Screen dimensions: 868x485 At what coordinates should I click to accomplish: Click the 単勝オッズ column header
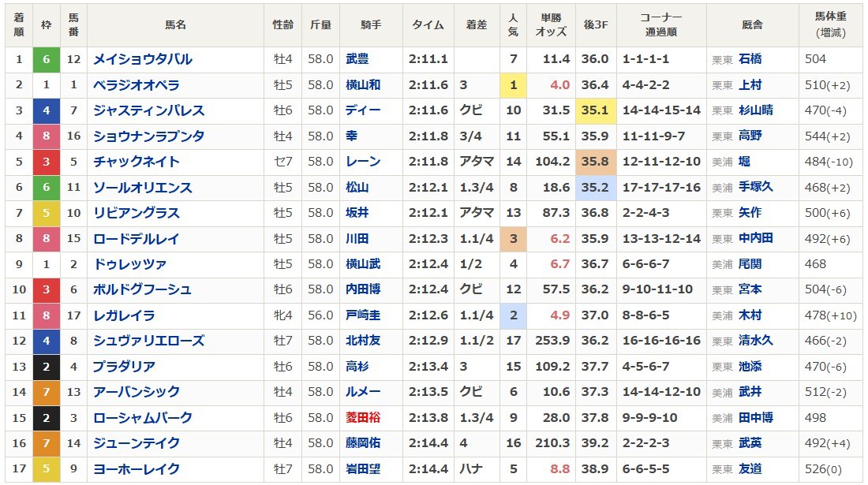551,25
